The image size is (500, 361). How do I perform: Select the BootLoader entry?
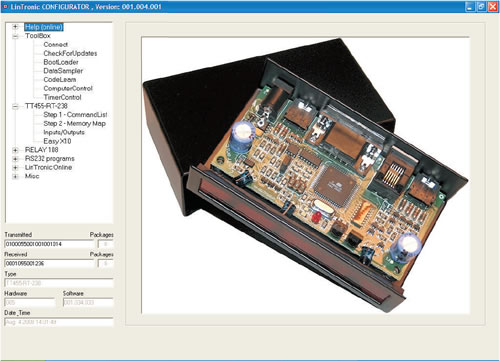pyautogui.click(x=61, y=62)
